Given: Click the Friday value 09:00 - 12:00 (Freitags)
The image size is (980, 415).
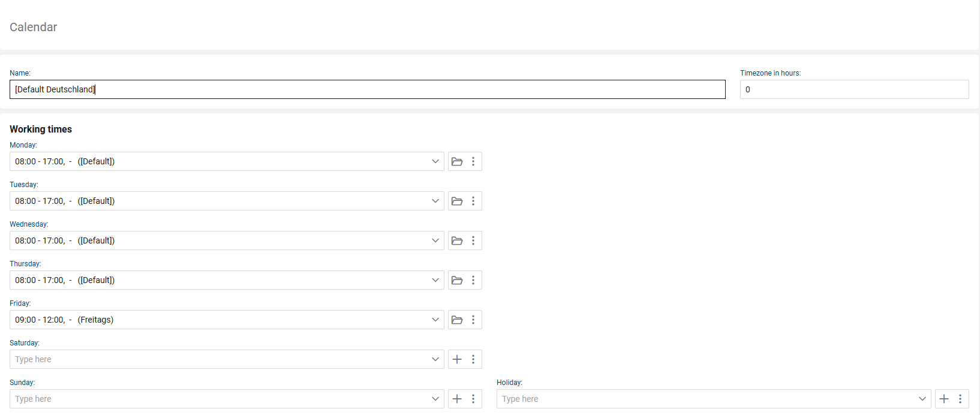Looking at the screenshot, I should tap(64, 320).
